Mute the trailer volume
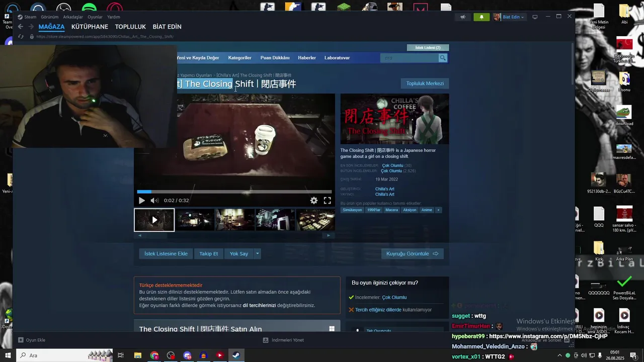 tap(154, 201)
